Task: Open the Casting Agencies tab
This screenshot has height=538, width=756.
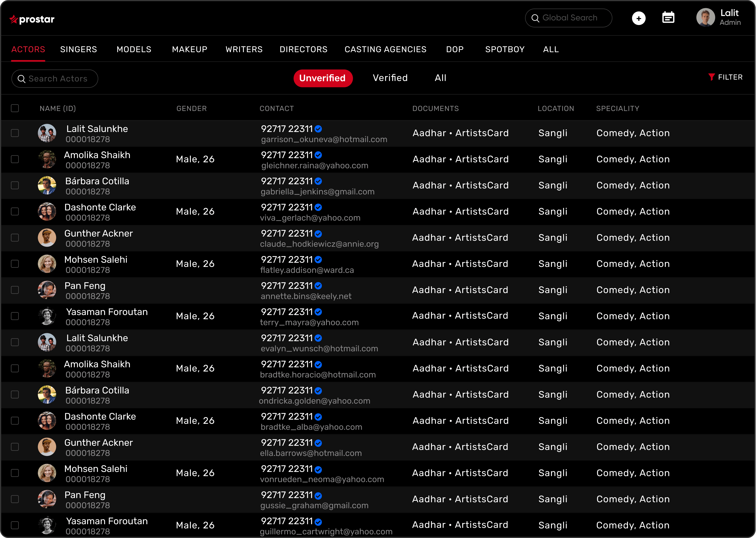Action: (385, 49)
